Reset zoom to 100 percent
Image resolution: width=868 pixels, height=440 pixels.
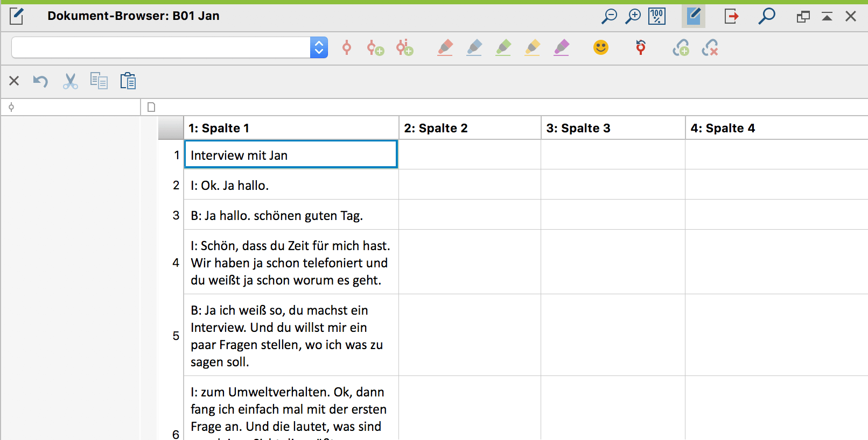(657, 16)
